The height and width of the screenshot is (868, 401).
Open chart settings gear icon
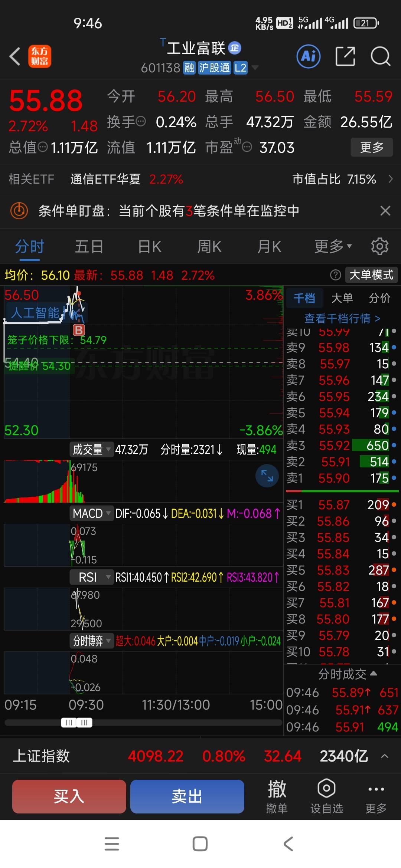[x=379, y=246]
